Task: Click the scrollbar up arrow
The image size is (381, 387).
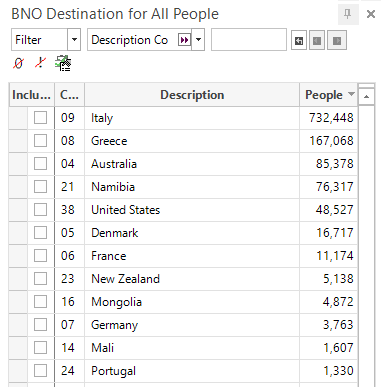Action: (366, 97)
